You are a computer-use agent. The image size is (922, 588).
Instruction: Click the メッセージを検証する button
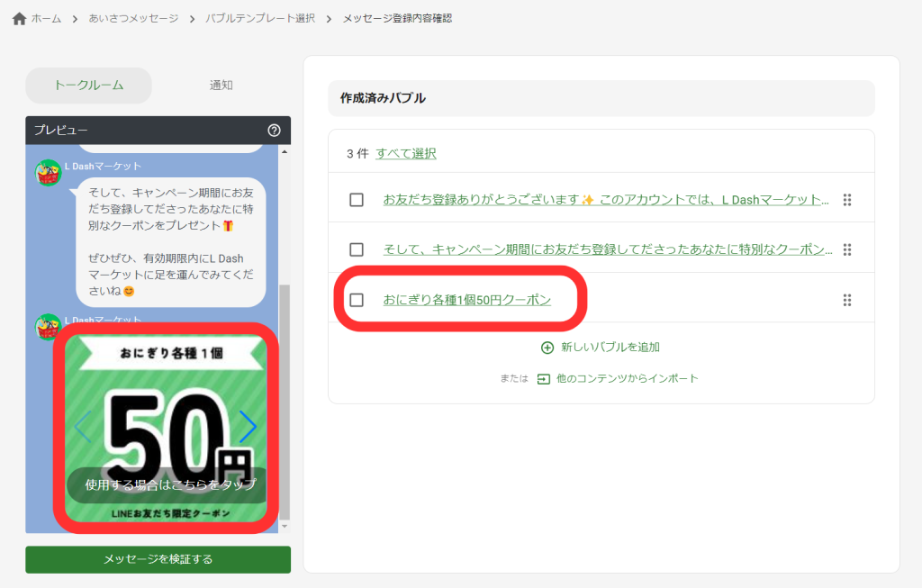158,559
